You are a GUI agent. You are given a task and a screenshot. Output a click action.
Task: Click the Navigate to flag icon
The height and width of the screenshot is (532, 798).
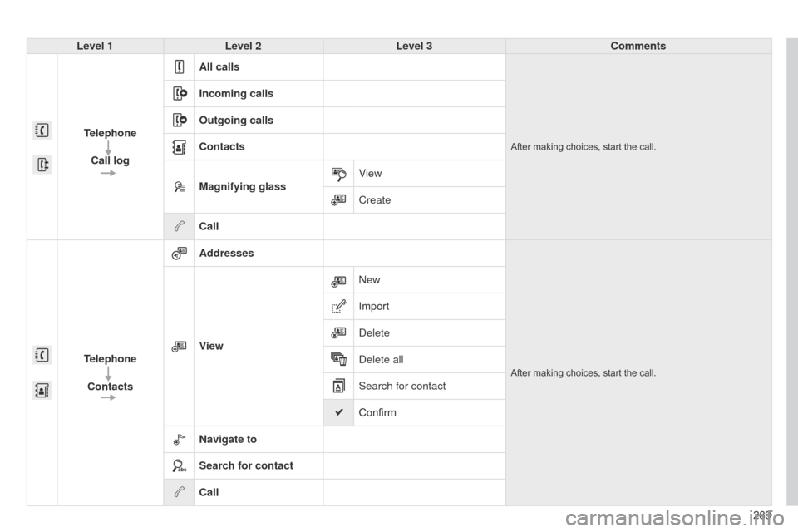[x=180, y=440]
